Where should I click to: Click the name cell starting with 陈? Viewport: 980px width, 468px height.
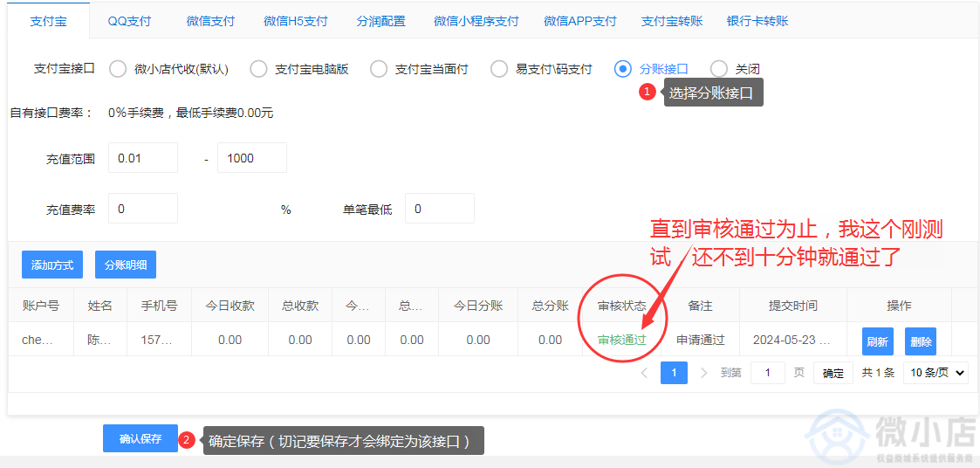pyautogui.click(x=100, y=340)
